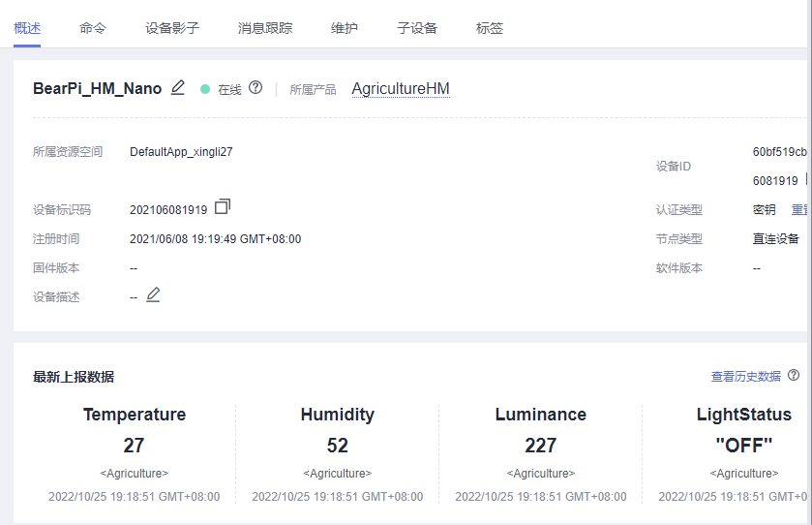Viewport: 812px width, 525px height.
Task: Open the 概述 overview tab
Action: [27, 28]
